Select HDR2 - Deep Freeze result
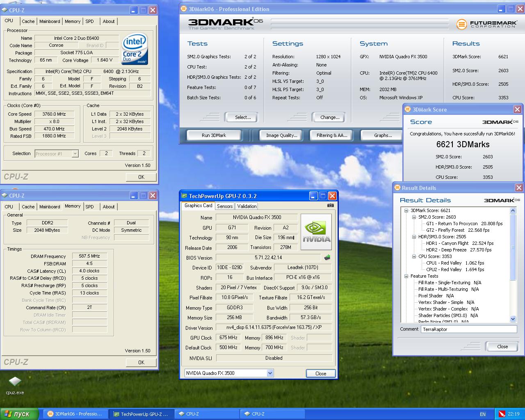Viewport: 525px width, 420px height. (459, 250)
